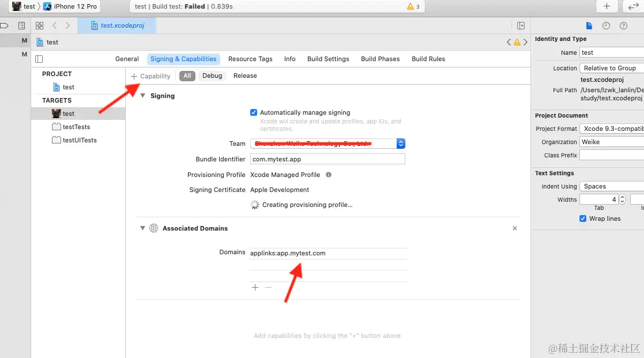Switch to the General tab
Screen dimensions: 644x358
pyautogui.click(x=127, y=59)
